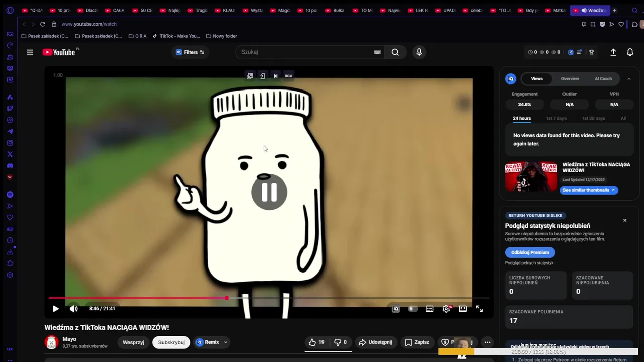The width and height of the screenshot is (644, 362).
Task: Start voice search with microphone icon
Action: point(419,52)
